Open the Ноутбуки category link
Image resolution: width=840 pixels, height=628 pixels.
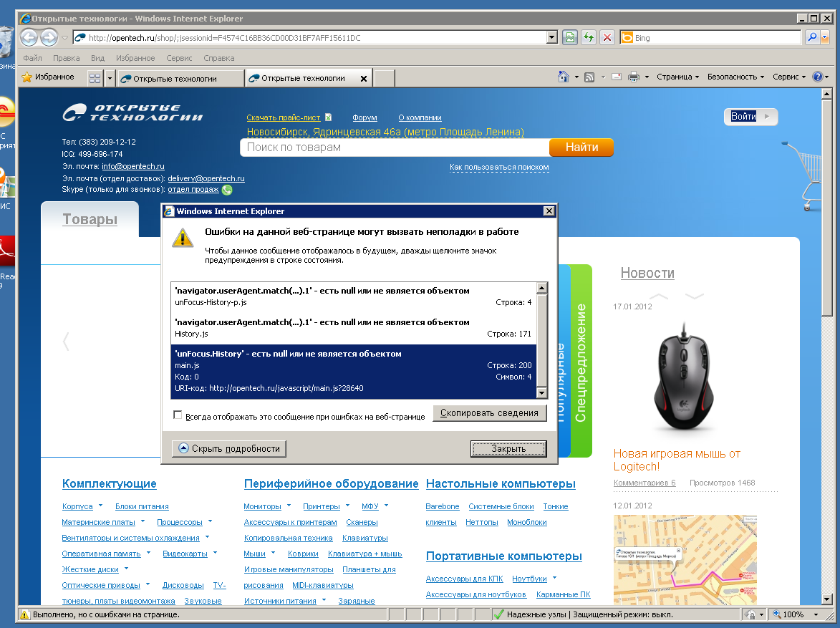pos(529,579)
